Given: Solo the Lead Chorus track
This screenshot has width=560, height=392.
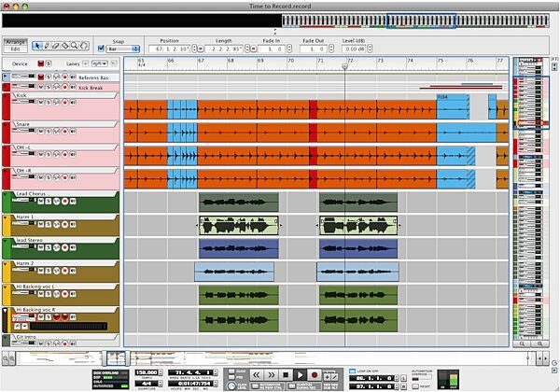Looking at the screenshot, I should (x=49, y=202).
